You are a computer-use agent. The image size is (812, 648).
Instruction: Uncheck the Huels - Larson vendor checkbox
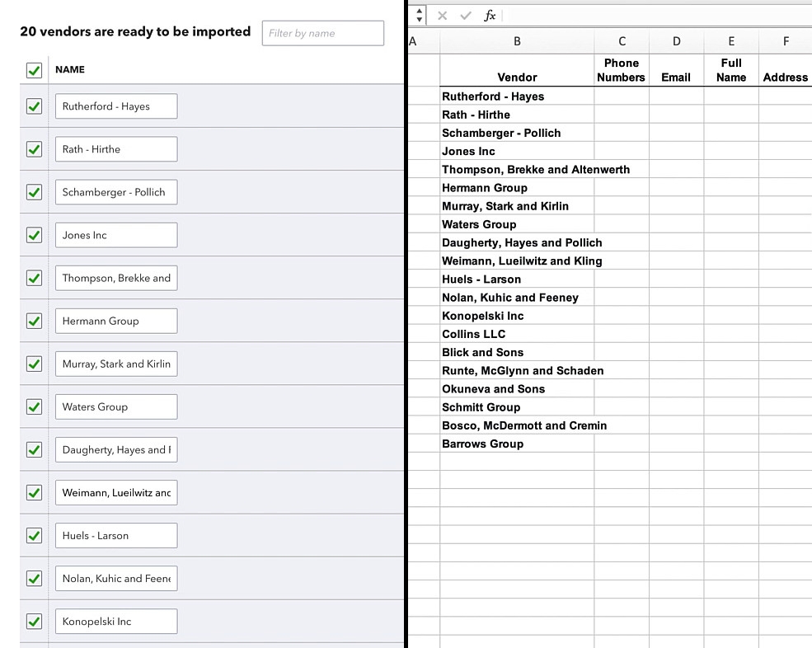coord(34,536)
